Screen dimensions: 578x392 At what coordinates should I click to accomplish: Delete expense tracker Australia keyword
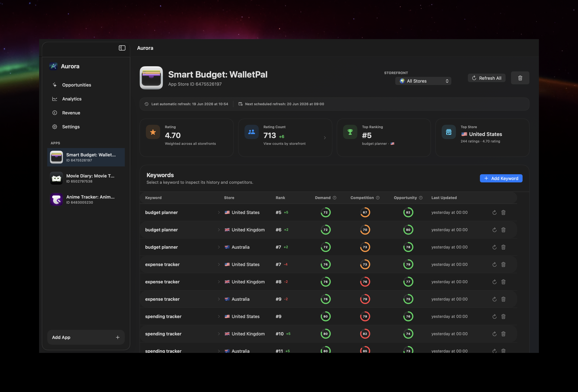(503, 299)
